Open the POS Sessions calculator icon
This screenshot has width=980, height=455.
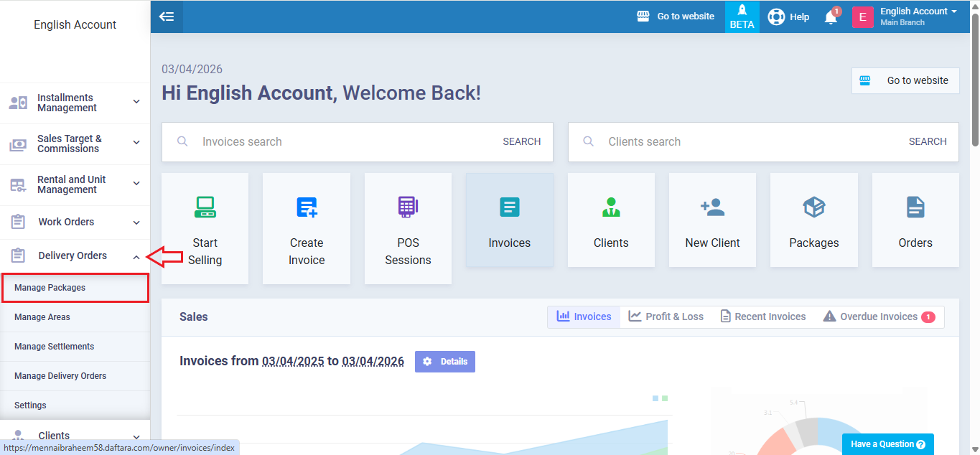408,207
